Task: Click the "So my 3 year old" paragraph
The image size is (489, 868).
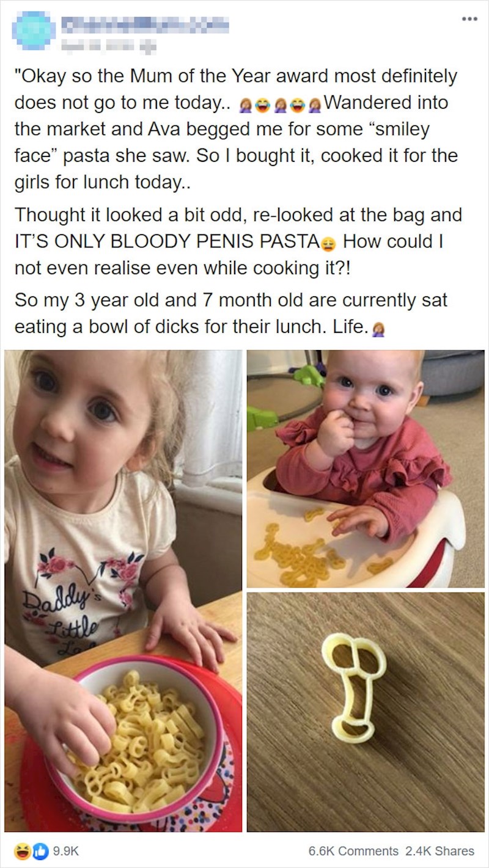Action: (x=231, y=315)
